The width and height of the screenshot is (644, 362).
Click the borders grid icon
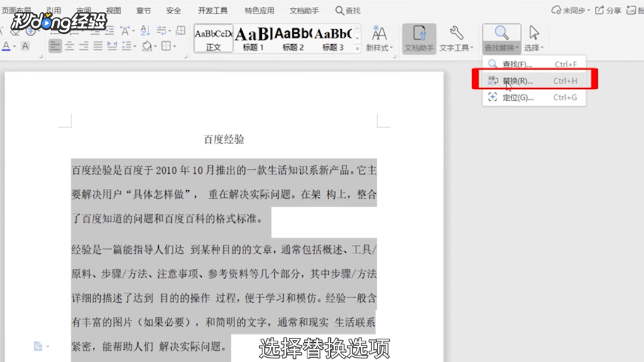(166, 46)
